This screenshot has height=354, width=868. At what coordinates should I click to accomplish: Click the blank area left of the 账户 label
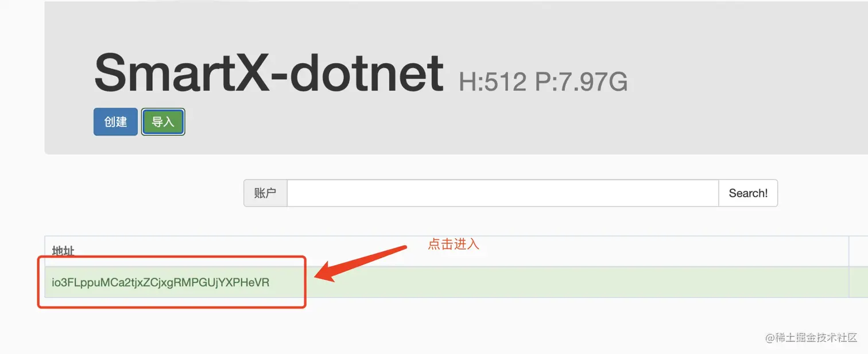[144, 193]
